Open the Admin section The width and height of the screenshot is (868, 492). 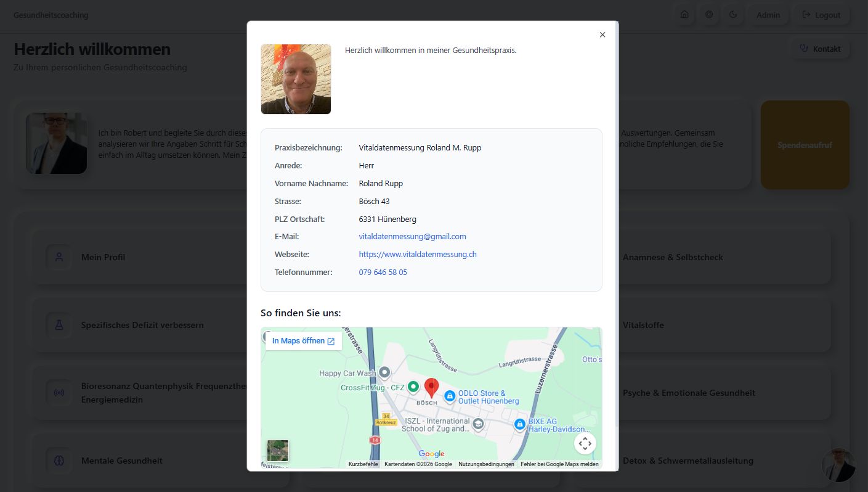click(x=768, y=14)
